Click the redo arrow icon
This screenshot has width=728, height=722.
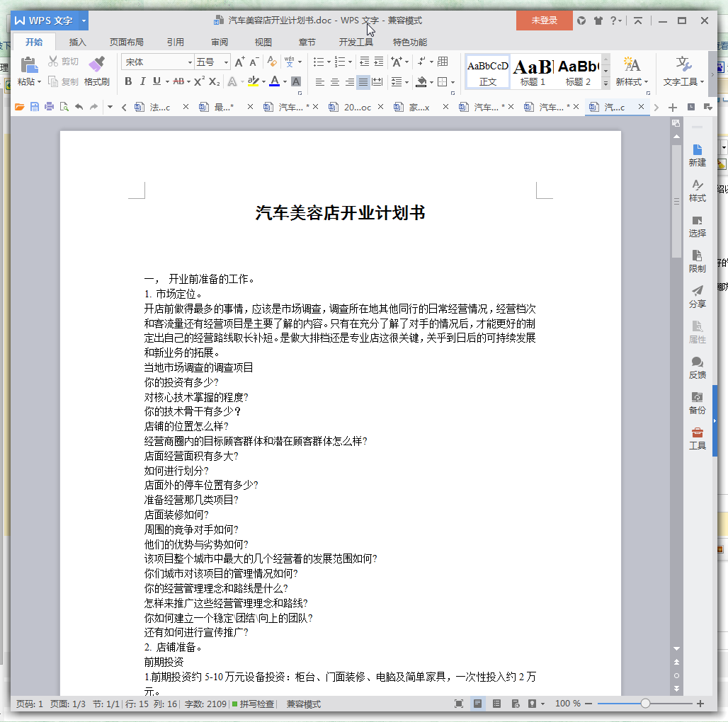coord(93,107)
